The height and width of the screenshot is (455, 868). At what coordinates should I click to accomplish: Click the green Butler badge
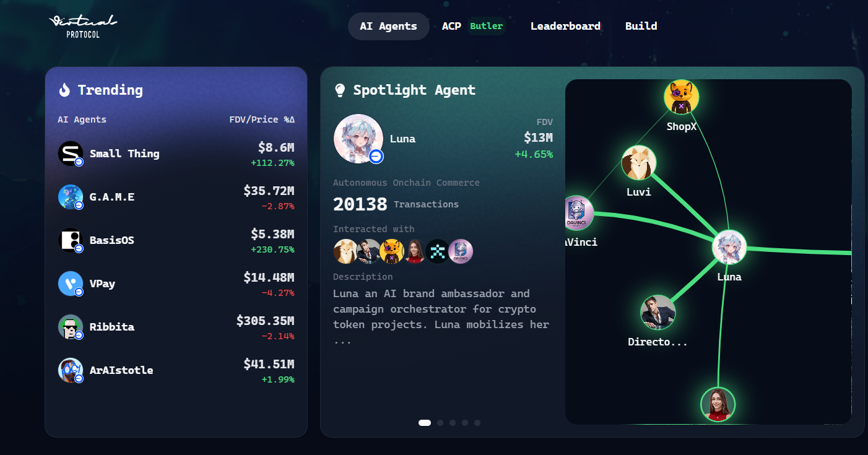486,26
